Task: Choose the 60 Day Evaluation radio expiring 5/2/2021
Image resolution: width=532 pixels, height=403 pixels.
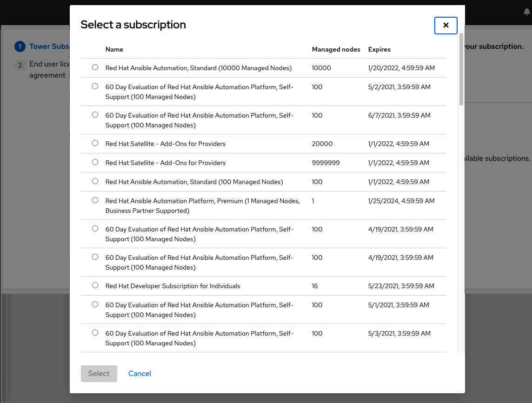Action: 95,86
